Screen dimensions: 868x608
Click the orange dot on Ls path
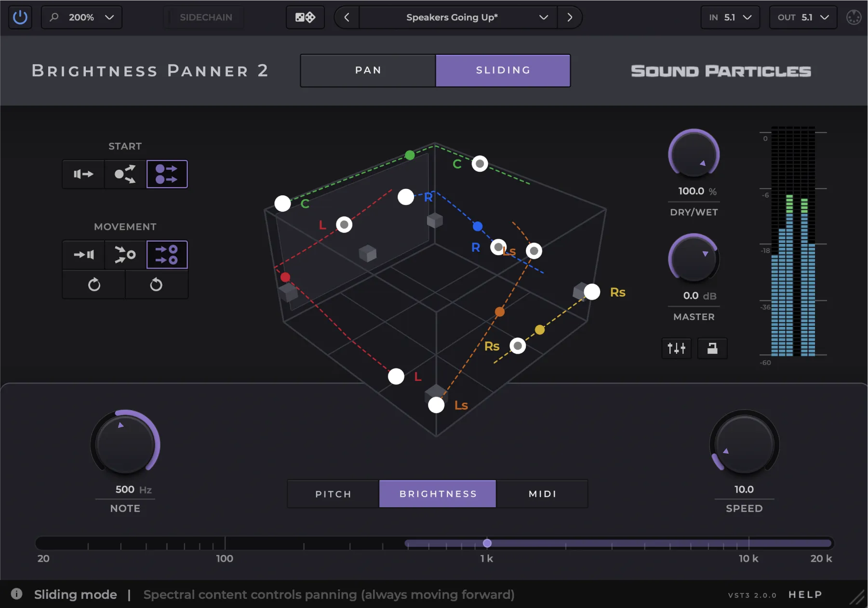(500, 312)
